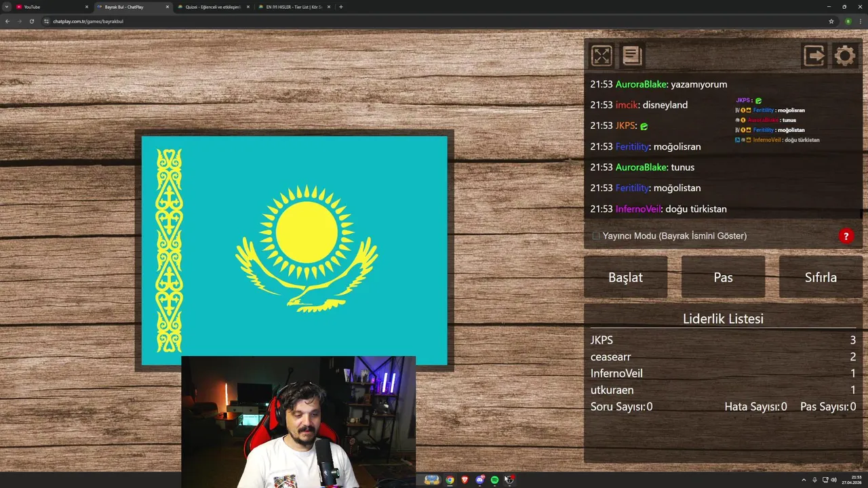Image resolution: width=868 pixels, height=488 pixels.
Task: Close the Quizei tab
Action: (x=248, y=7)
